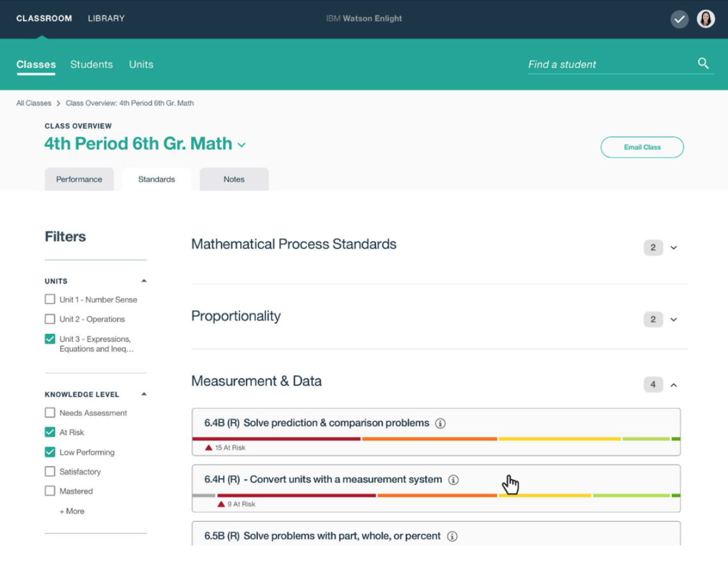Go to the Classes navigation tab

click(36, 65)
